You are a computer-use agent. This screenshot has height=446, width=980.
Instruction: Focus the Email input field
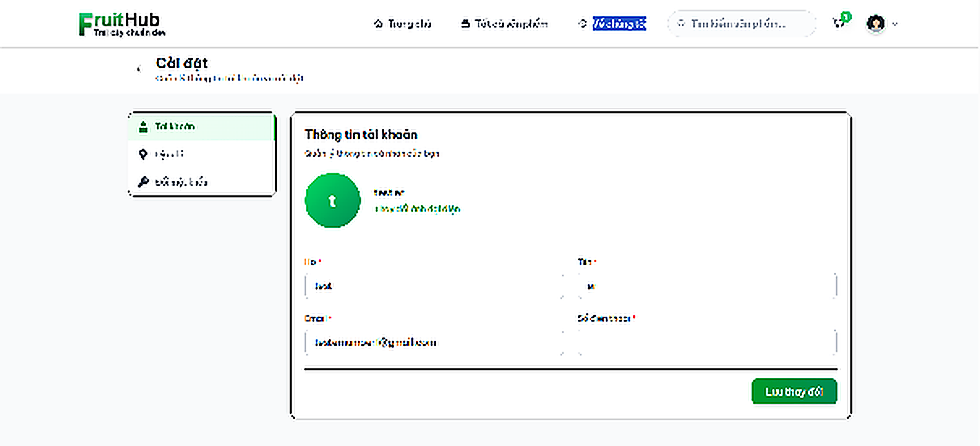click(x=434, y=342)
